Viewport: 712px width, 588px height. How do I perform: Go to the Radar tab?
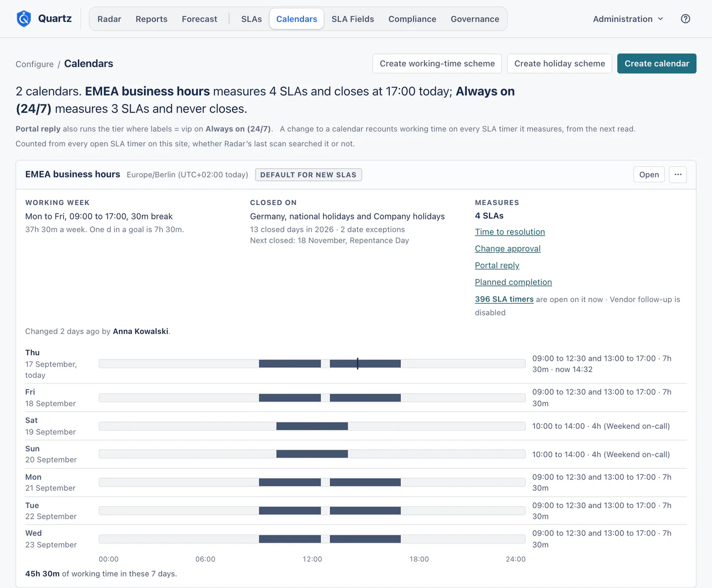(109, 19)
